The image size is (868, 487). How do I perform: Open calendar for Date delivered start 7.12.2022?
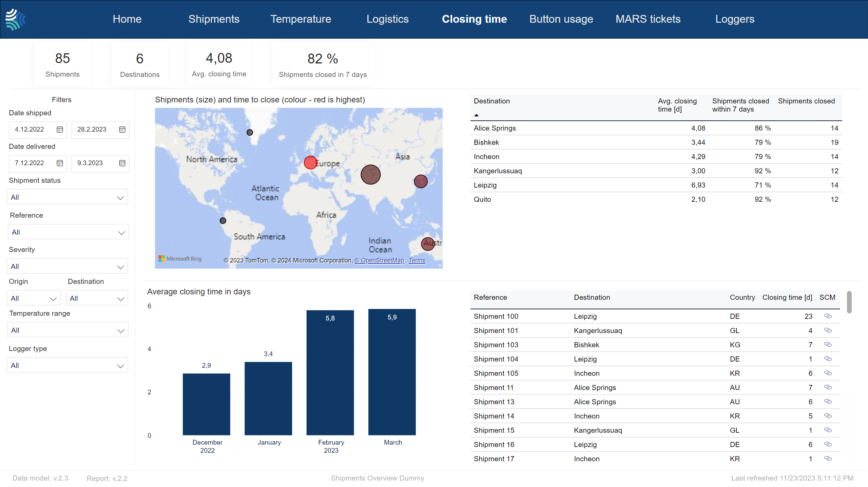(60, 163)
